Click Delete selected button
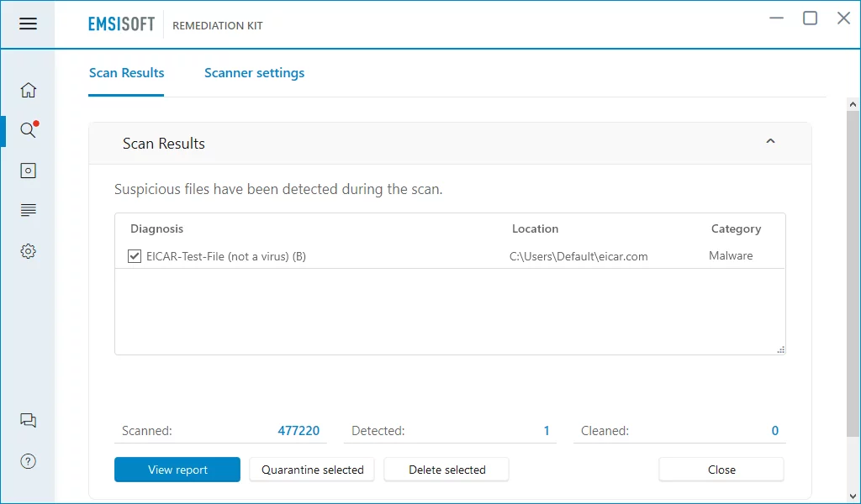 446,470
